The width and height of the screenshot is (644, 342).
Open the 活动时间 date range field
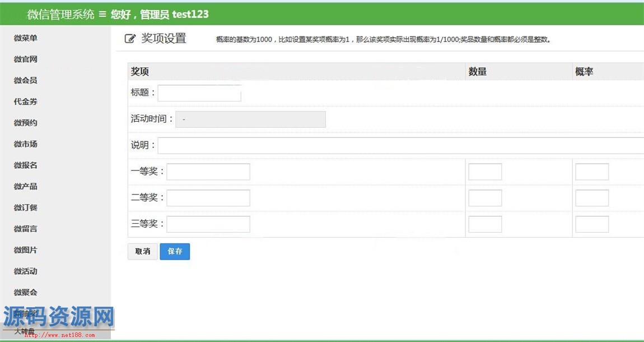point(250,119)
